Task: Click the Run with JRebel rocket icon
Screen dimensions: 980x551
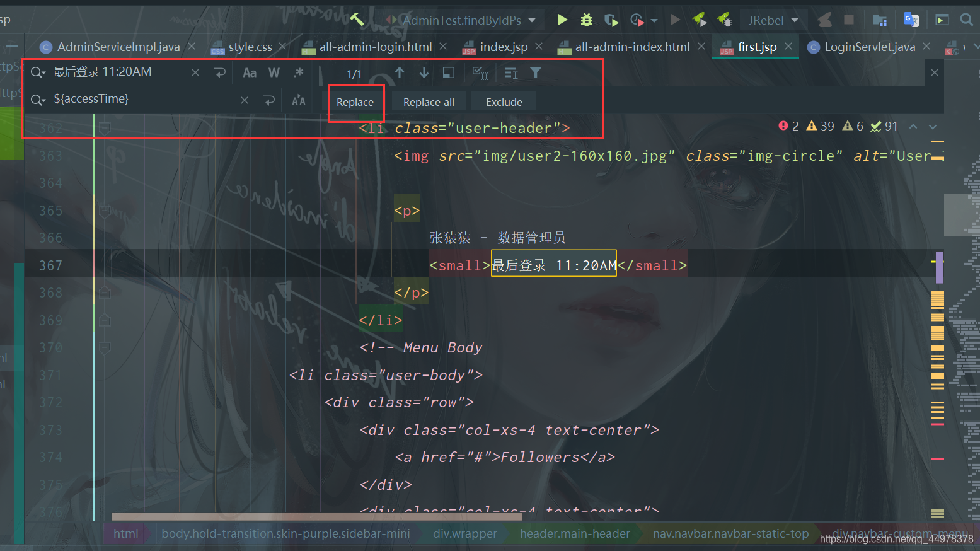Action: [x=699, y=20]
